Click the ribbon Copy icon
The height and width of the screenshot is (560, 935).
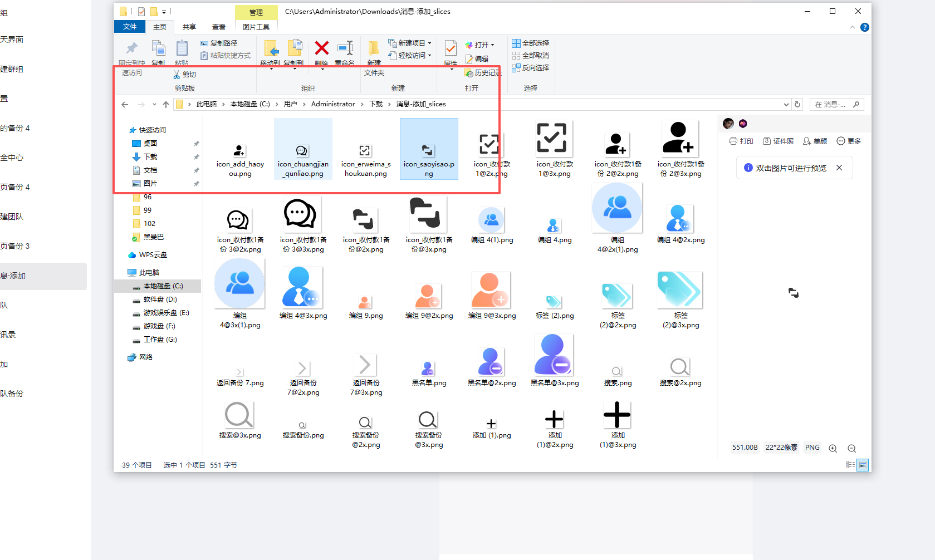coord(159,48)
